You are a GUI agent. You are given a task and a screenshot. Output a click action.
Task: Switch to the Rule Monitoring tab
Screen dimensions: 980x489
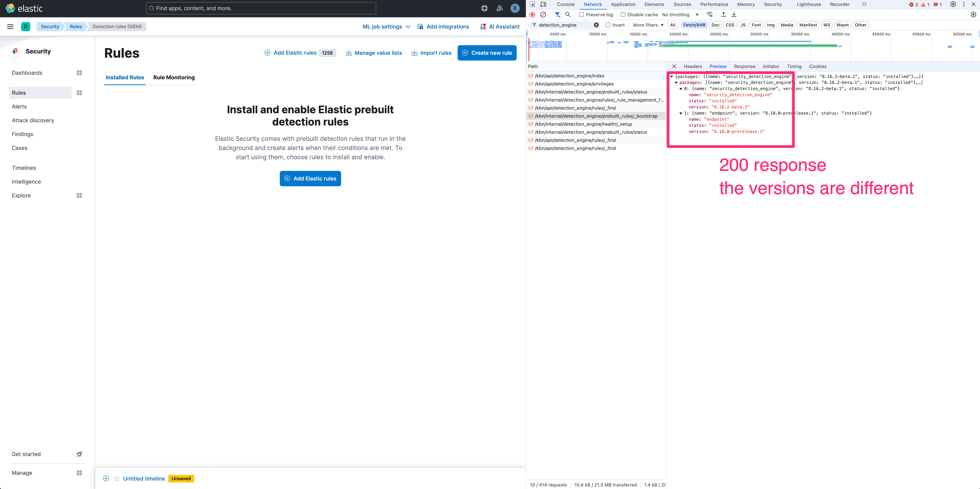click(x=174, y=77)
